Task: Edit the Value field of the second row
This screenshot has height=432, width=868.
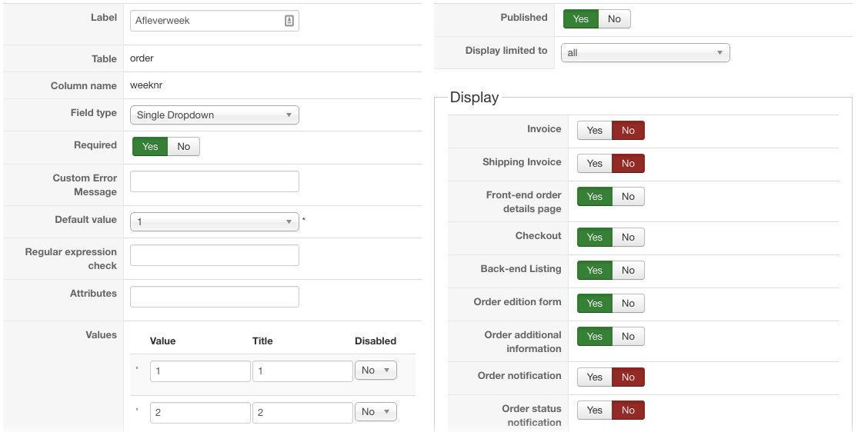Action: pos(200,413)
